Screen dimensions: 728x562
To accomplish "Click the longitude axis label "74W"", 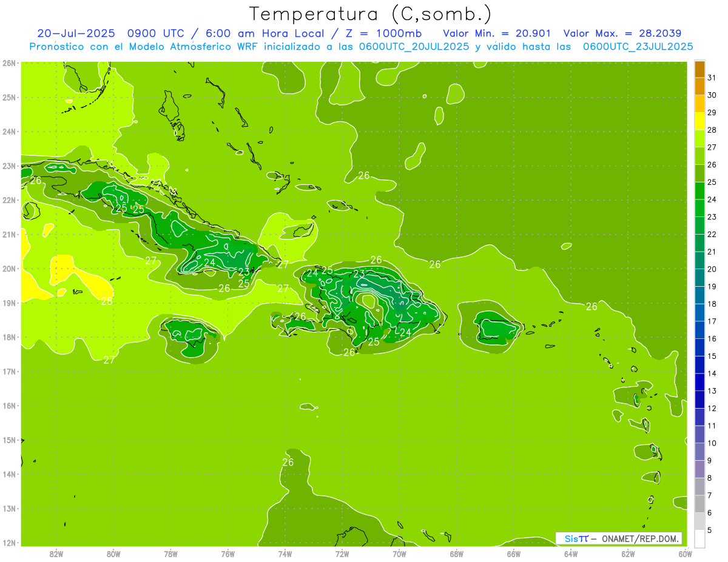I will (x=285, y=554).
